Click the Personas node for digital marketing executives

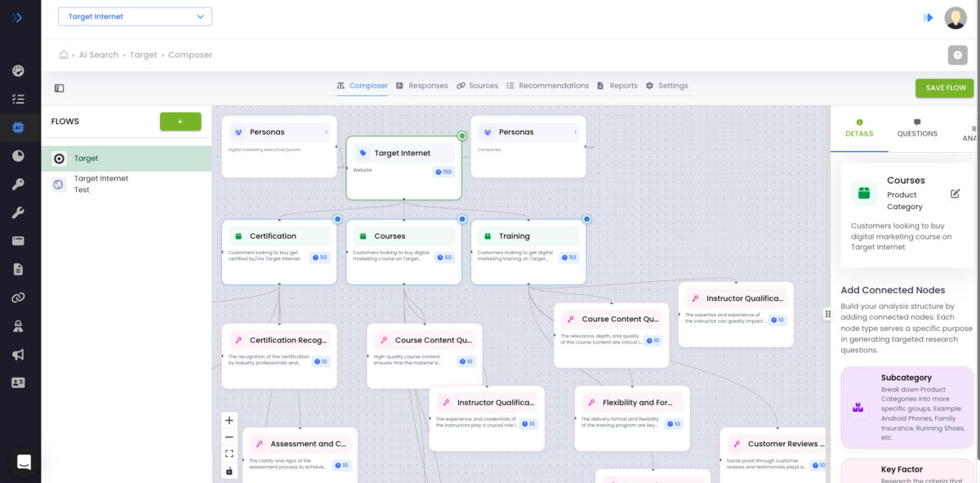coord(279,146)
